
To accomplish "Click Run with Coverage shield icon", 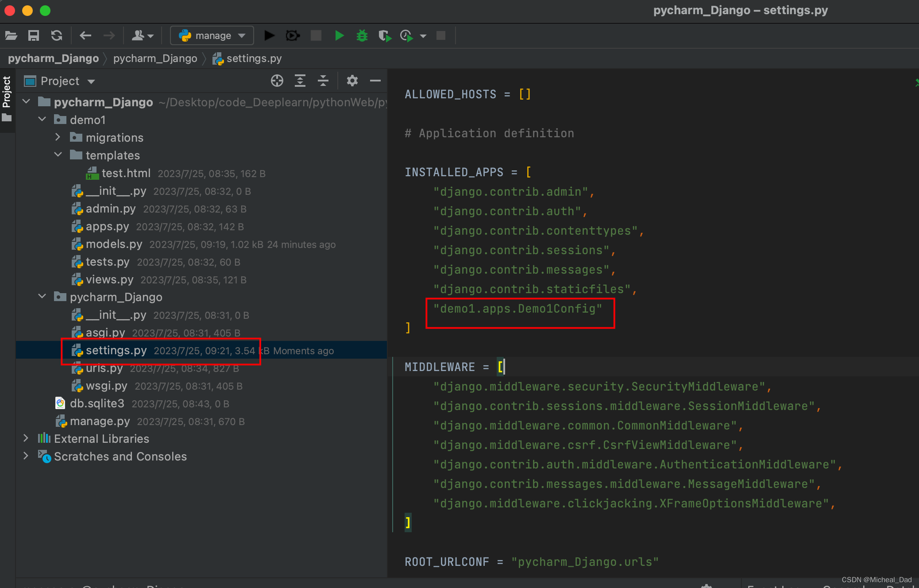I will 384,35.
